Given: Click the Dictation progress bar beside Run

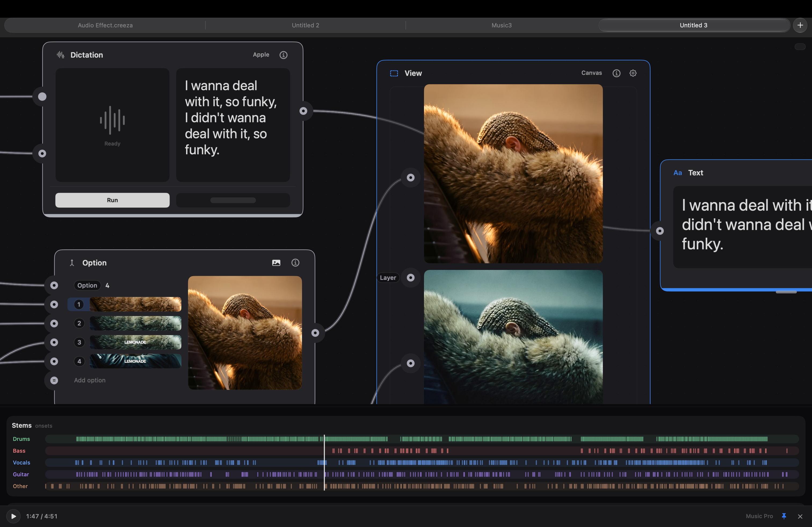Looking at the screenshot, I should [x=233, y=200].
